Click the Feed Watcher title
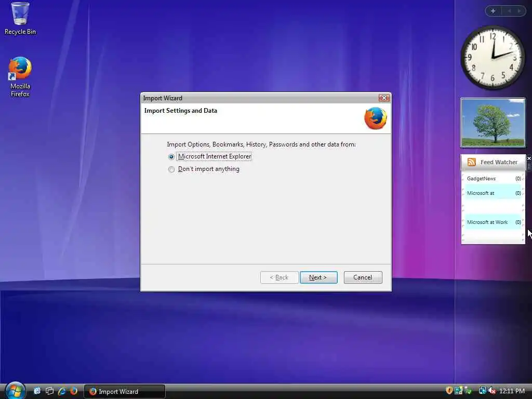532x399 pixels. click(x=499, y=162)
